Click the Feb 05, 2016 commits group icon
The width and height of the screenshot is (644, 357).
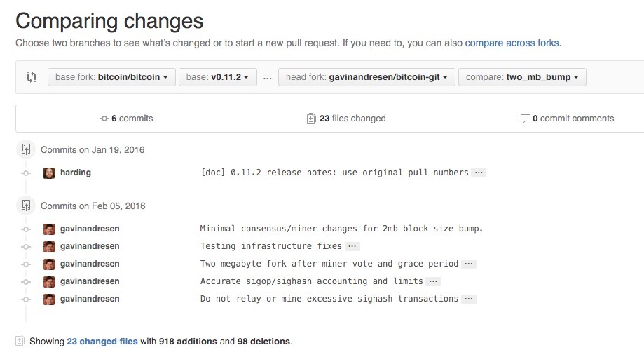[26, 206]
